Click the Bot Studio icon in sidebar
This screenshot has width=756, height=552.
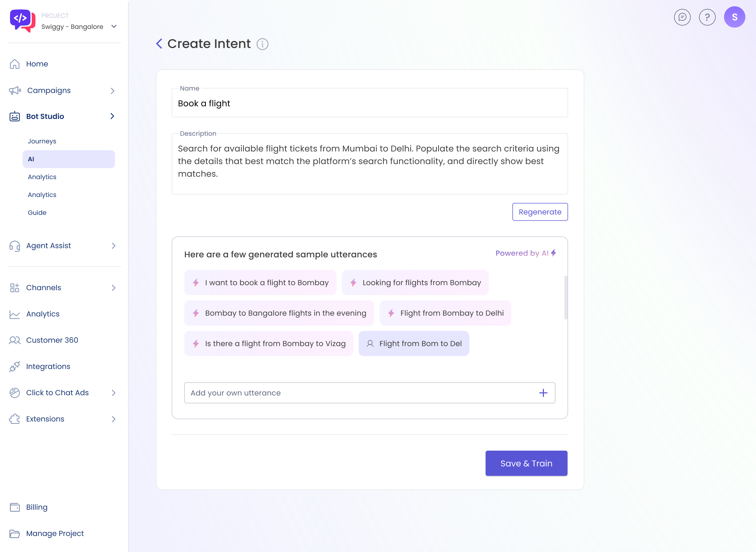coord(15,116)
